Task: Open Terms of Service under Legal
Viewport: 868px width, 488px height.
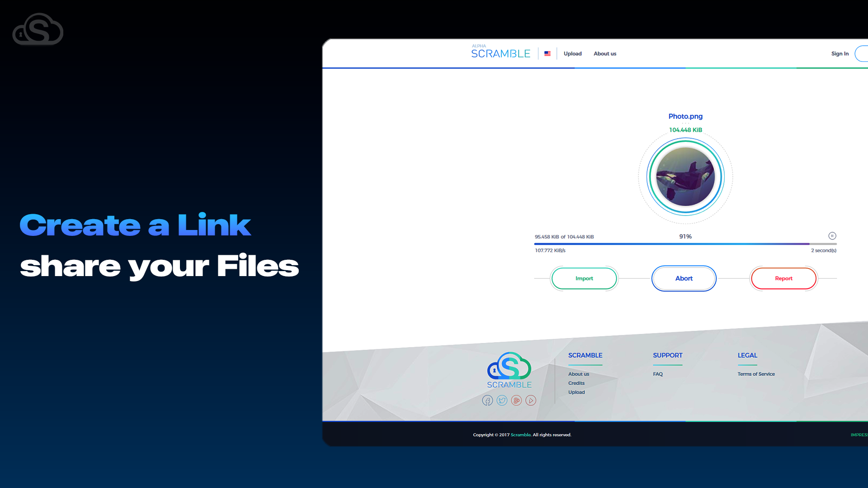Action: (756, 374)
